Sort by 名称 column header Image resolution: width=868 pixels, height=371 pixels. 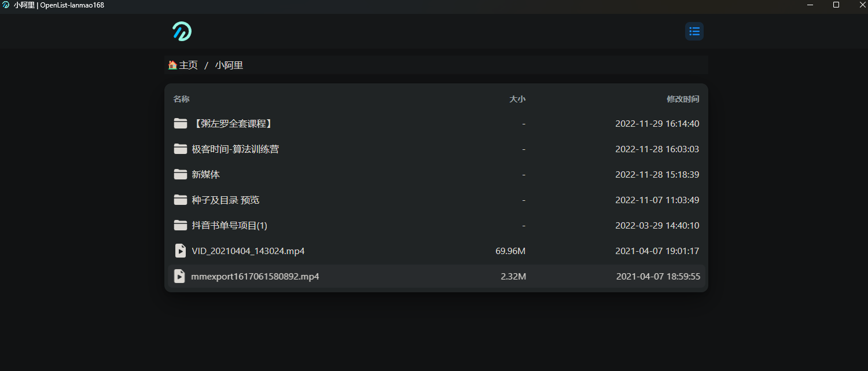pos(182,99)
